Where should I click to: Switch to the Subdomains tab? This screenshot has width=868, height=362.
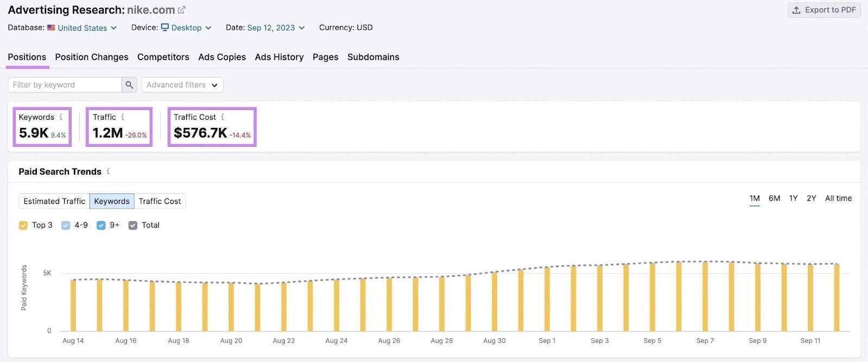373,57
